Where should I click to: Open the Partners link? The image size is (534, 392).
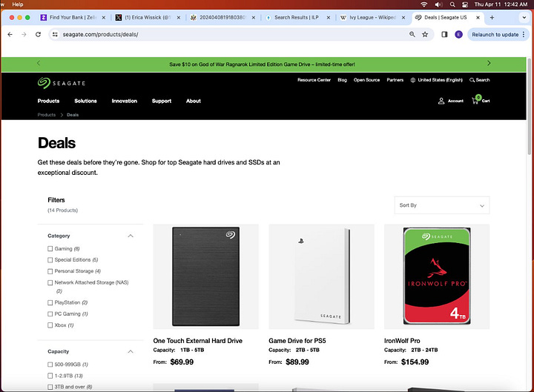click(395, 80)
